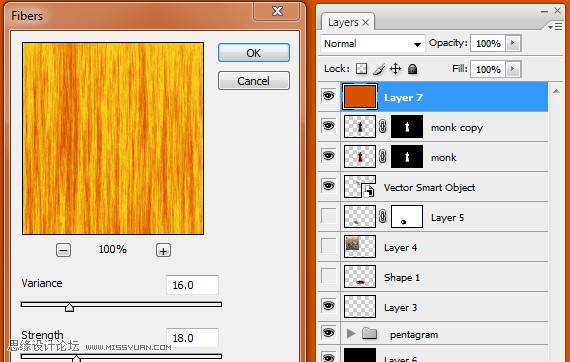The height and width of the screenshot is (362, 570).
Task: Open the Layers panel options menu icon
Action: pyautogui.click(x=555, y=26)
